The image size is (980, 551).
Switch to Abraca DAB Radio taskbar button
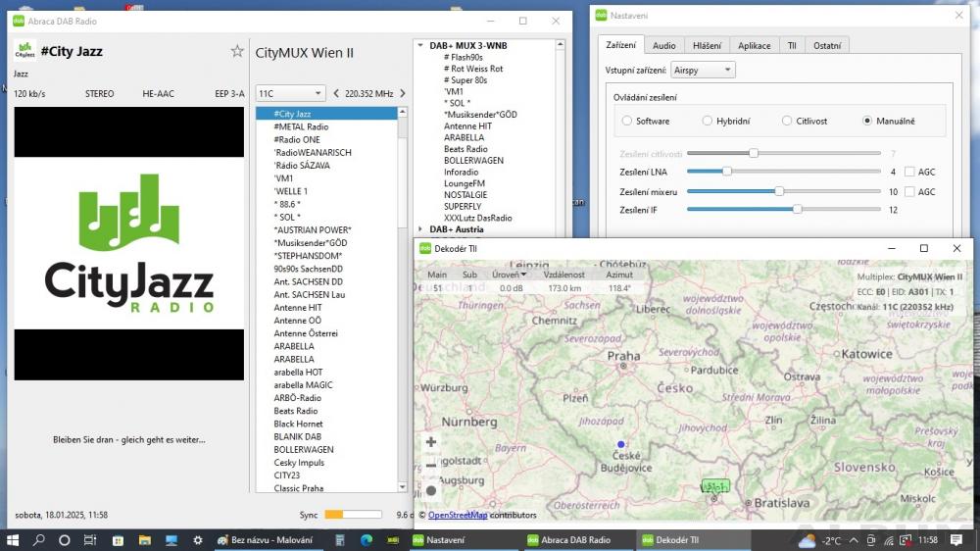tap(579, 540)
